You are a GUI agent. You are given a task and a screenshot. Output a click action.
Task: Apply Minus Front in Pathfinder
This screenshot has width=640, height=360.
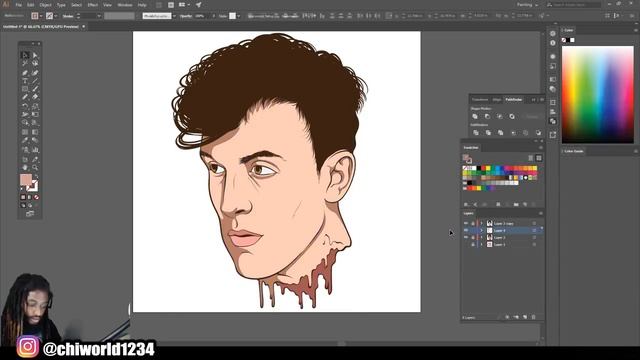(487, 116)
